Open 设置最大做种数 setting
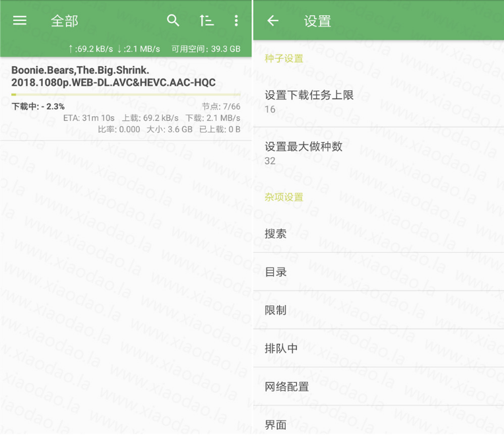Viewport: 504px width, 443px height. tap(378, 153)
